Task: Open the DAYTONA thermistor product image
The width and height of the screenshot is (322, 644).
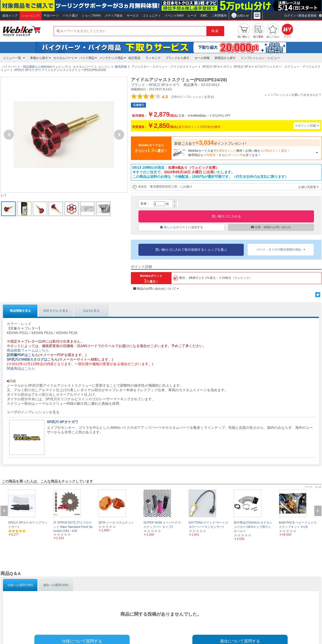Action: coord(202,503)
